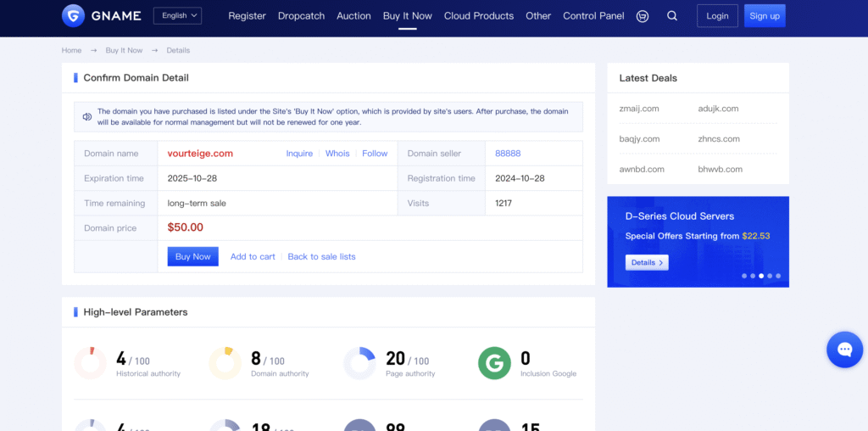Screen dimensions: 868x431
Task: Open the Cloud Products menu
Action: point(479,16)
